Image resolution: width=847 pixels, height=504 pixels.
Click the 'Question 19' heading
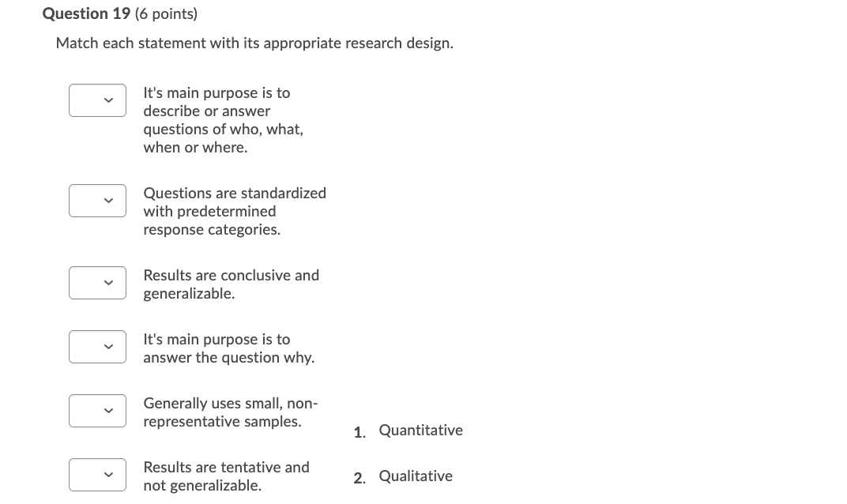pyautogui.click(x=86, y=13)
